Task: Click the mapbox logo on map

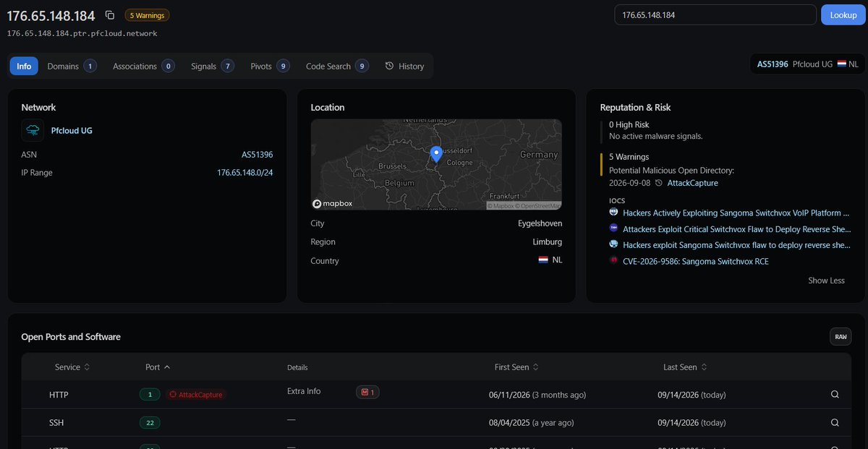Action: coord(333,203)
